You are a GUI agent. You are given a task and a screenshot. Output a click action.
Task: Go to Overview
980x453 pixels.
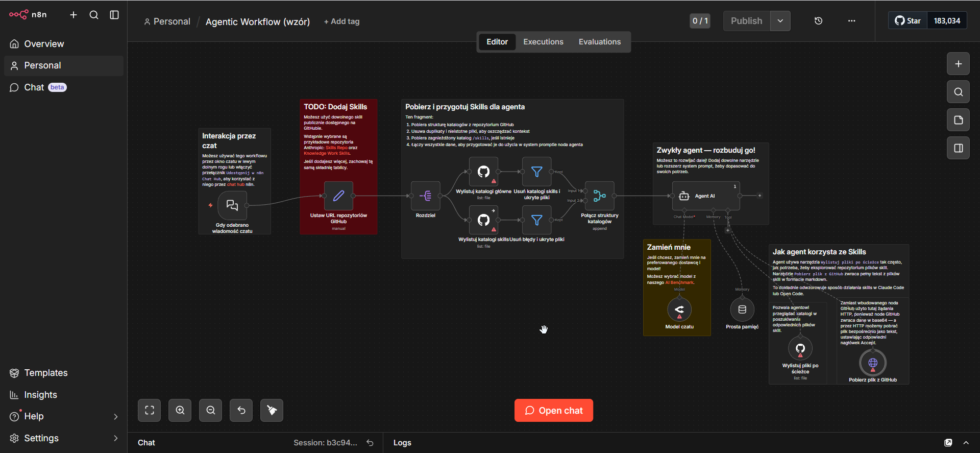(x=64, y=44)
